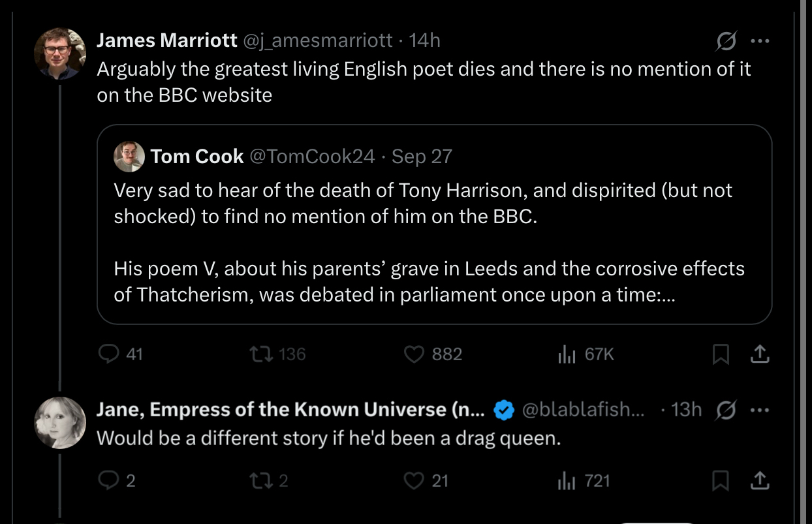This screenshot has width=812, height=524.
Task: Reply to James Marriott's post
Action: pyautogui.click(x=108, y=354)
